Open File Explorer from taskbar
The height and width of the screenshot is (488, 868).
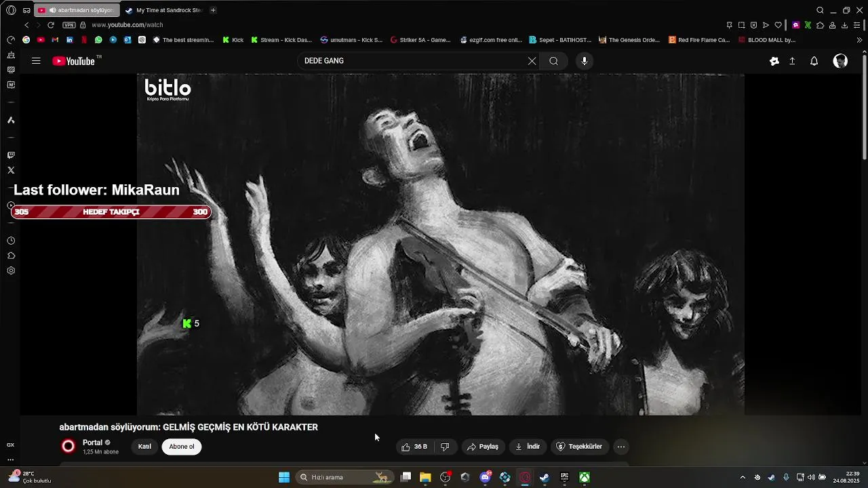[425, 477]
